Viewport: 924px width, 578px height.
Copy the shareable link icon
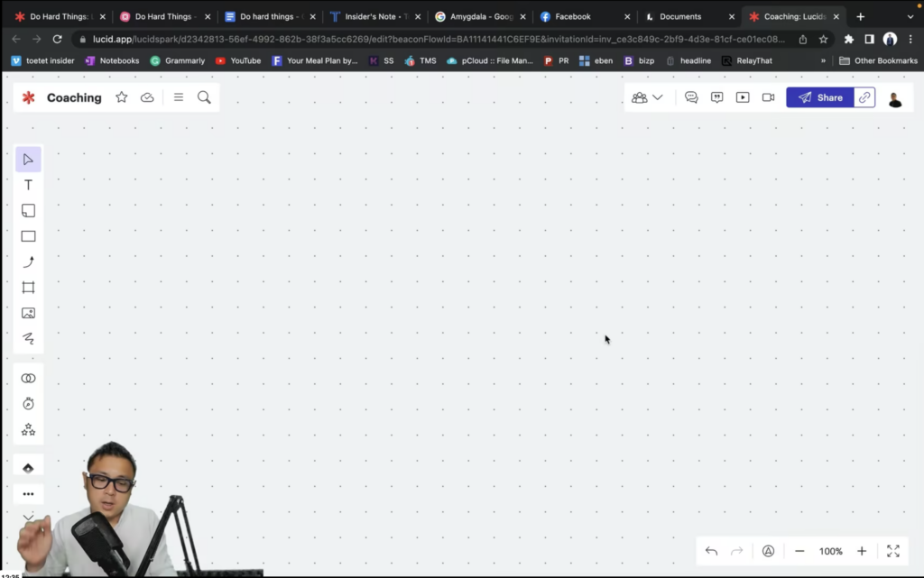(x=864, y=97)
